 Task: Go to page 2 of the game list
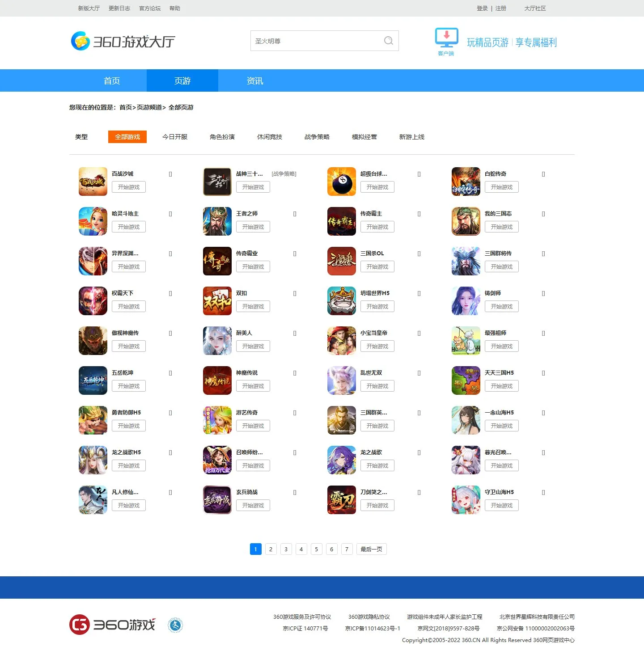271,549
